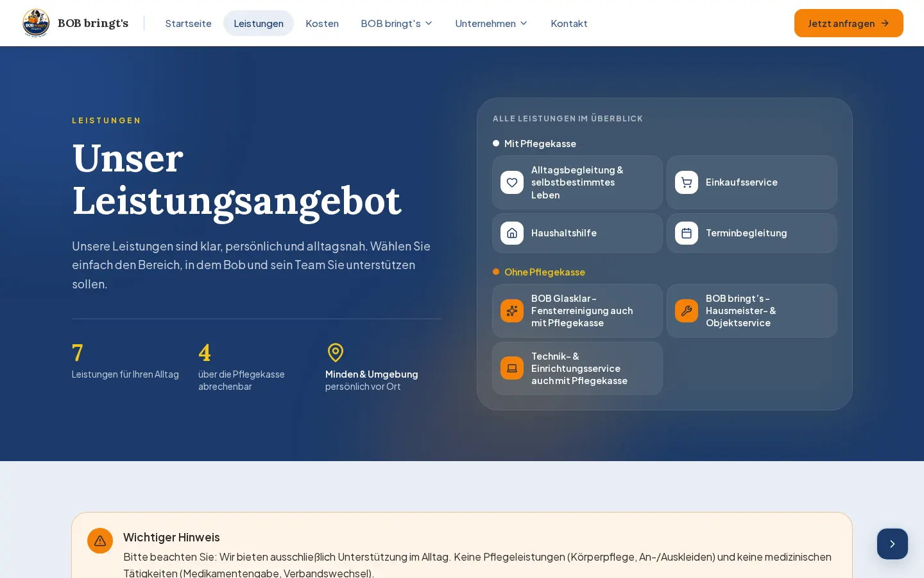Click the calendar icon for Terminbegleitung
Image resolution: width=924 pixels, height=578 pixels.
687,233
